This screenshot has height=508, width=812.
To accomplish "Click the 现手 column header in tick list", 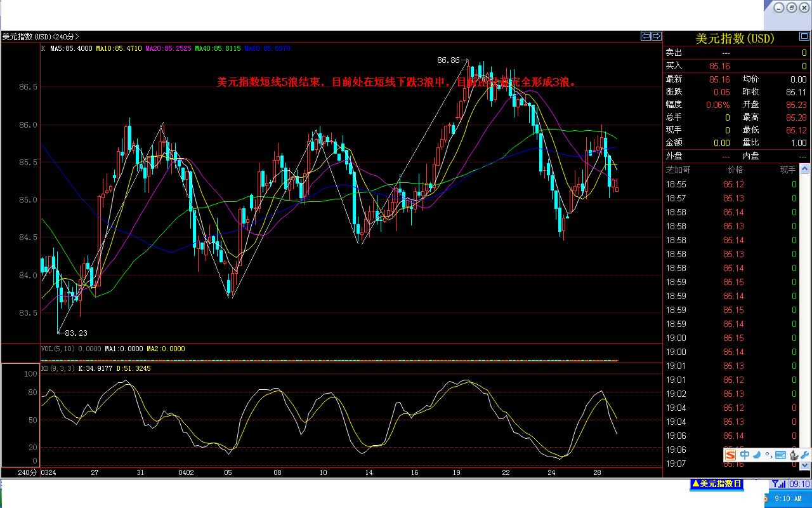I will point(788,170).
